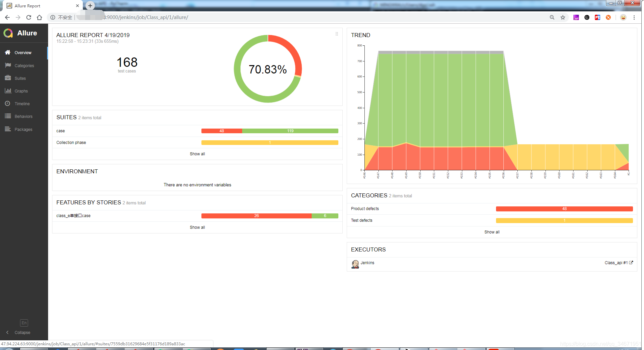
Task: Click the red FE extension icon
Action: tap(598, 17)
